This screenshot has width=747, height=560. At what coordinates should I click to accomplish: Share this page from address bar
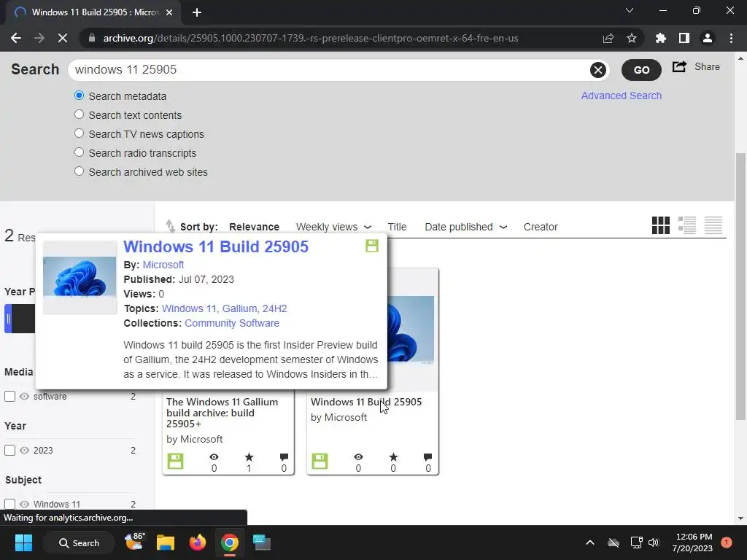pyautogui.click(x=608, y=38)
